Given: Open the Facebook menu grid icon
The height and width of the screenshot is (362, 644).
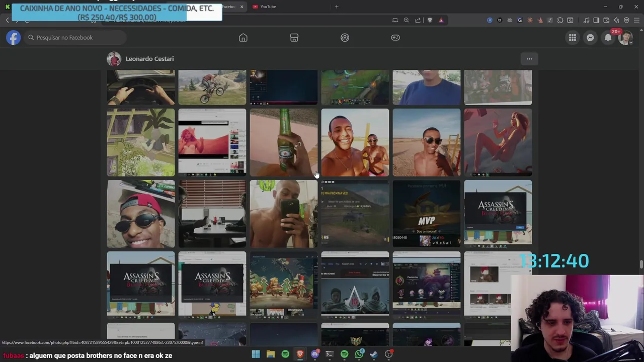Looking at the screenshot, I should [573, 38].
